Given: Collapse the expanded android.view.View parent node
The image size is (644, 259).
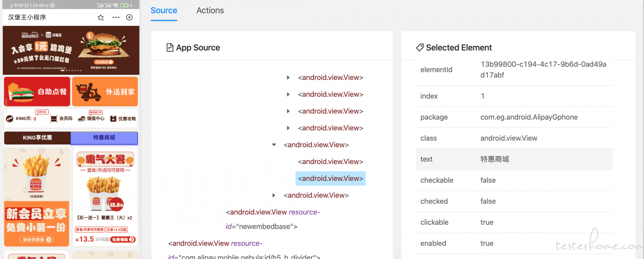Looking at the screenshot, I should pos(274,145).
